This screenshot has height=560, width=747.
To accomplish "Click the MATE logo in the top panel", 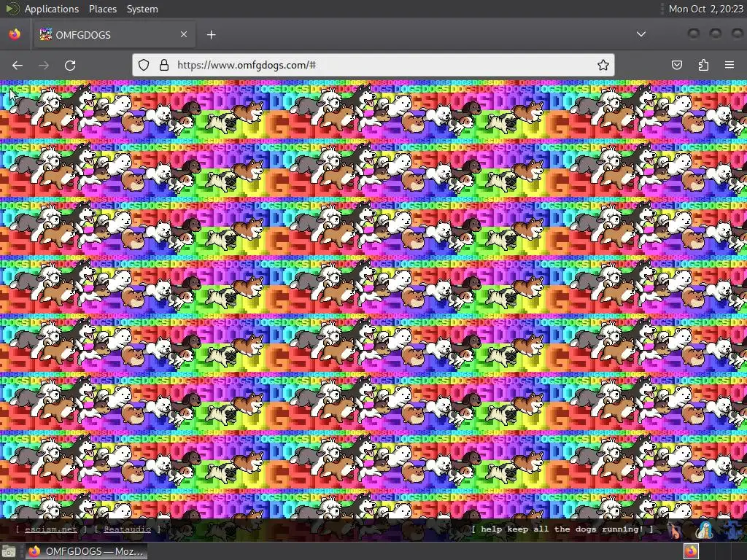I will (x=12, y=9).
